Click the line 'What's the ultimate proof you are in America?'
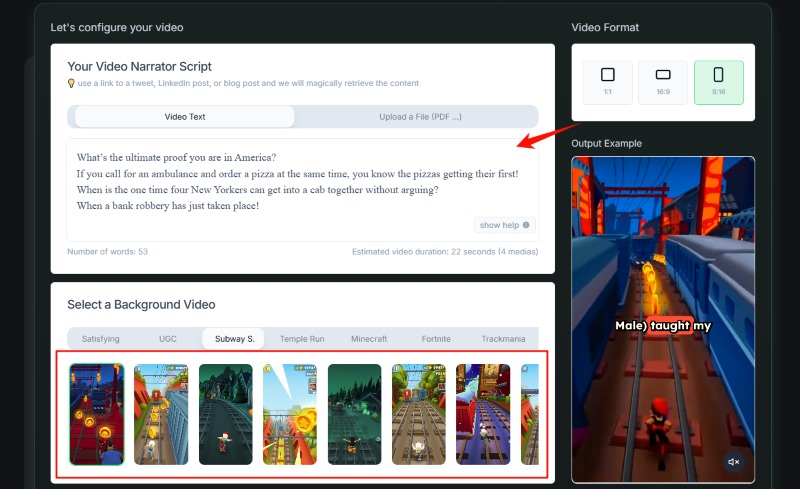Screen dimensions: 800x489 coord(177,157)
